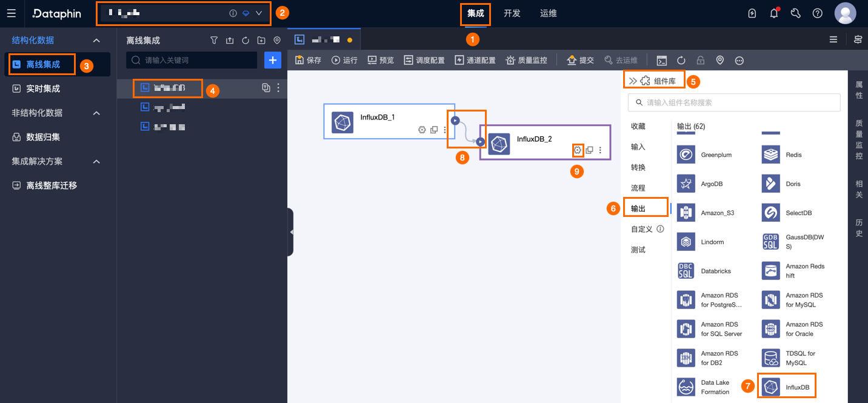
Task: Collapse the 非结构化数据 section
Action: 96,113
